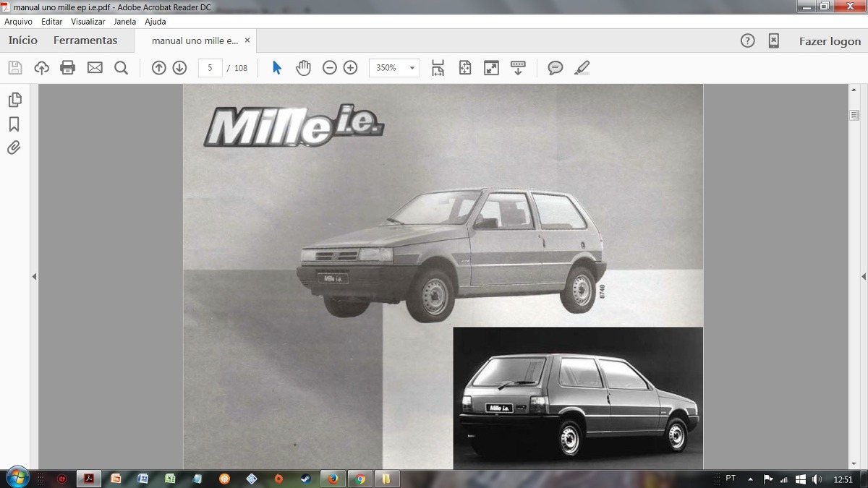868x488 pixels.
Task: Expand the left navigation pane arrow
Action: pos(34,277)
